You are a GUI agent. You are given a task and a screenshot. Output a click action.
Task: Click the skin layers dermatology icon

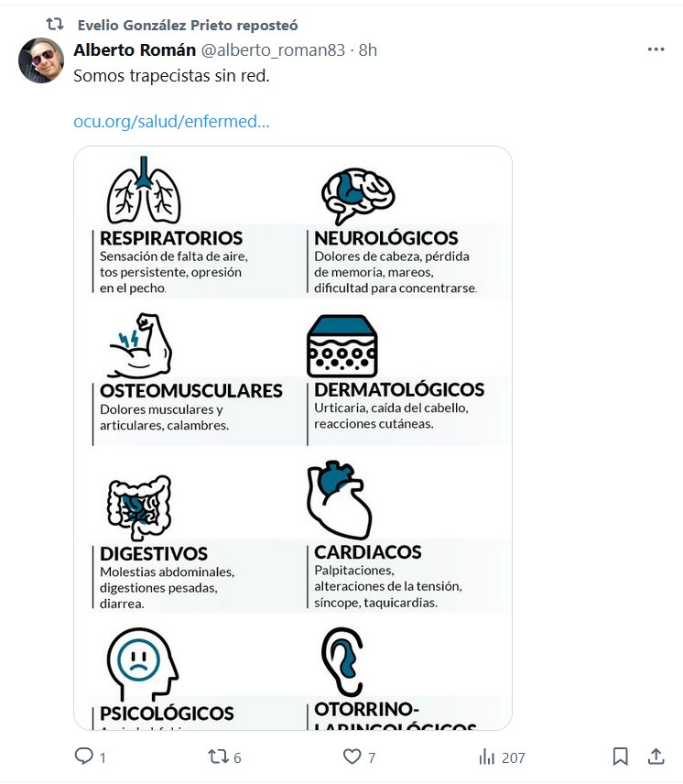coord(342,346)
